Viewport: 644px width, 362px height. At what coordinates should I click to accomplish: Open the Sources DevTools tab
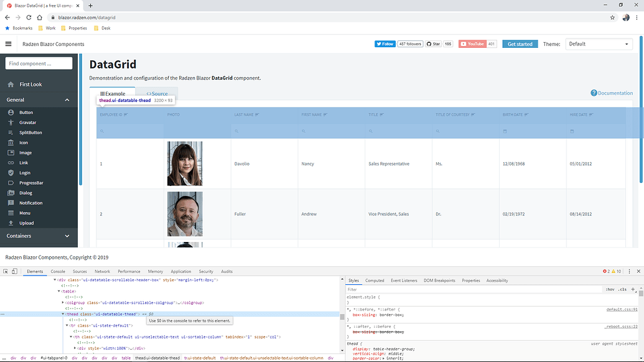tap(80, 271)
